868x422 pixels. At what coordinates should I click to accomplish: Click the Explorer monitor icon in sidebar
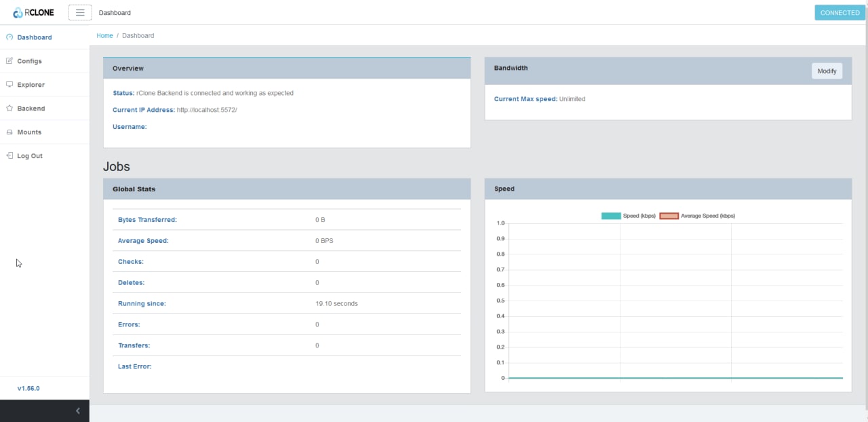[x=9, y=85]
